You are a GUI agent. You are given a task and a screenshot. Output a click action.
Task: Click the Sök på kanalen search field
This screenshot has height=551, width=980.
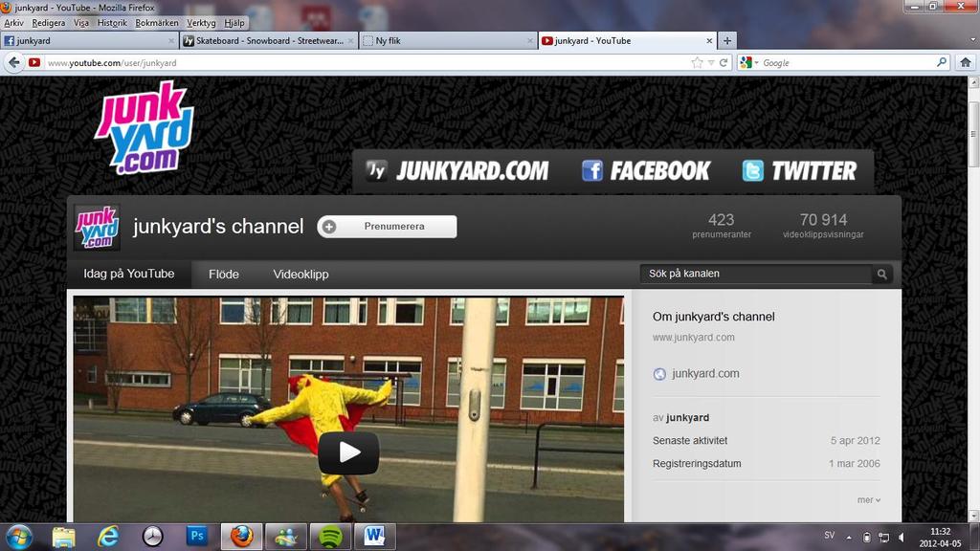coord(756,274)
